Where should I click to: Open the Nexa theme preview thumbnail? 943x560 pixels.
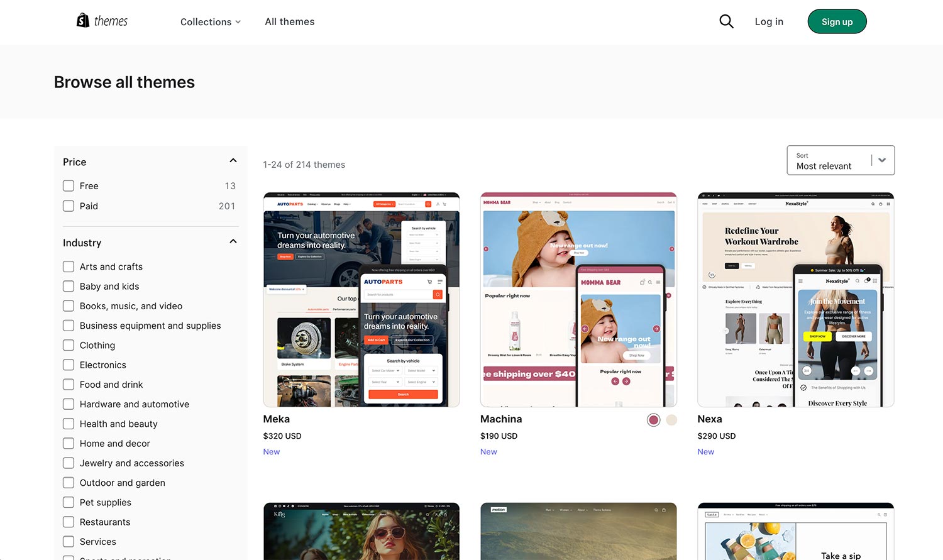tap(796, 300)
